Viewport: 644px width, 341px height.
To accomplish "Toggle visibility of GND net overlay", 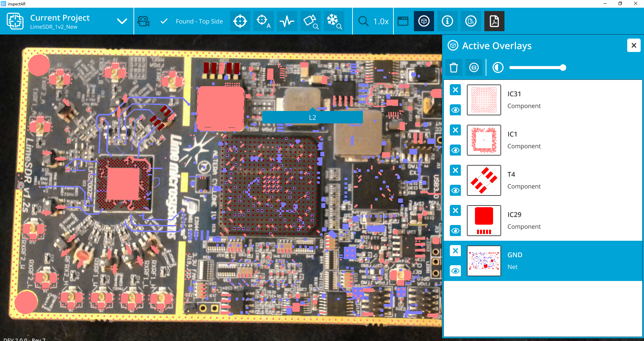I will (x=455, y=271).
